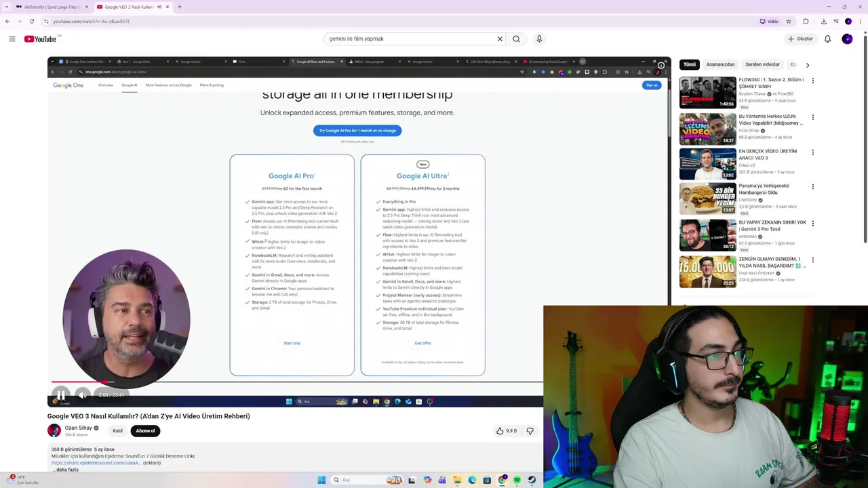868x488 pixels.
Task: Show next filter chips with arrow
Action: click(x=807, y=65)
